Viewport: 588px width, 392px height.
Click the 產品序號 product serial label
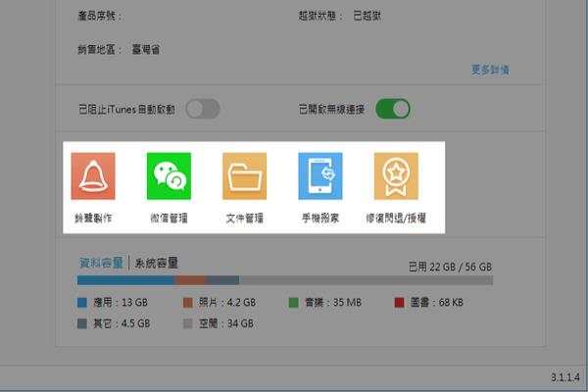tap(99, 16)
